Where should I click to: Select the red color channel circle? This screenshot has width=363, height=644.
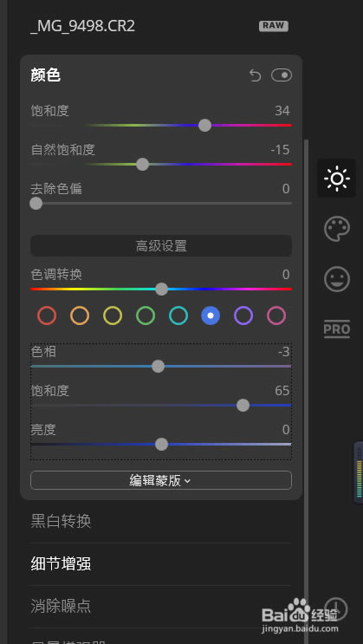[47, 315]
